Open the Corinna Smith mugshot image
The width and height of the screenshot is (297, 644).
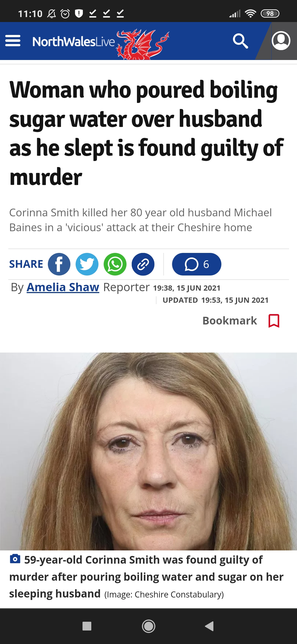point(148,451)
